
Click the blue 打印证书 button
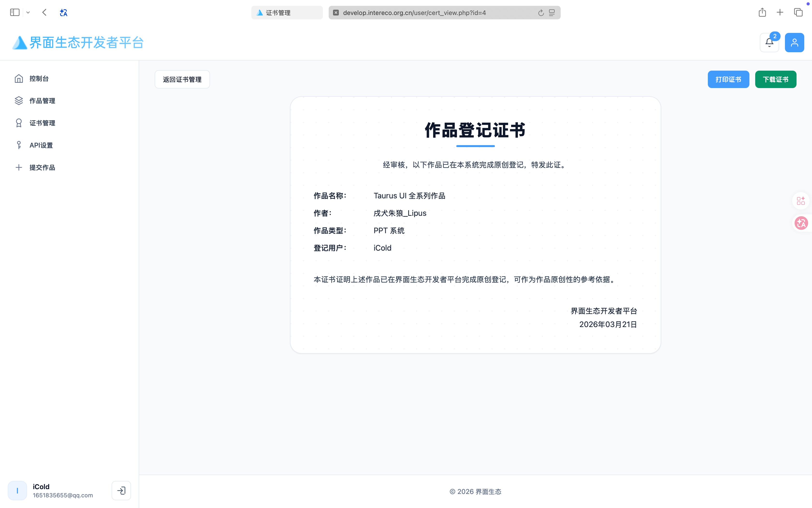point(728,79)
